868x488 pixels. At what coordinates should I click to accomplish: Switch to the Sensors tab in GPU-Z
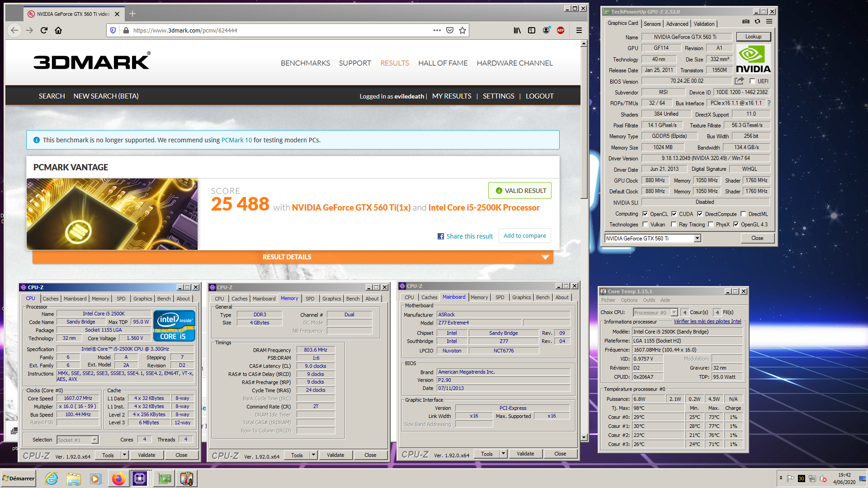click(652, 24)
